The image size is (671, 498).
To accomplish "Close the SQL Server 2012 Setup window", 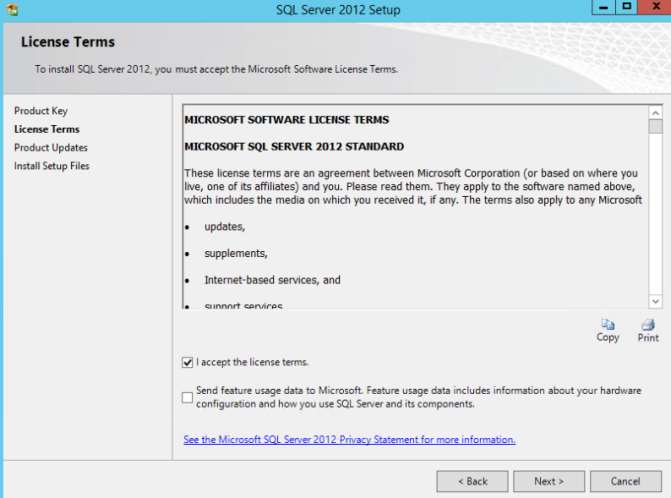I will click(x=655, y=7).
